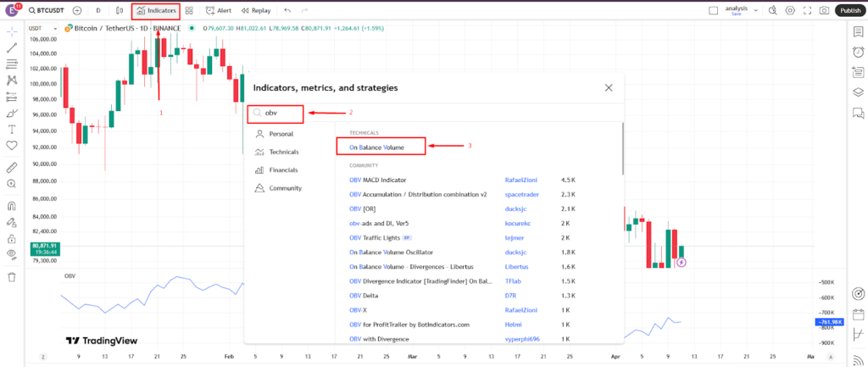
Task: Start bar Replay mode
Action: coord(256,10)
